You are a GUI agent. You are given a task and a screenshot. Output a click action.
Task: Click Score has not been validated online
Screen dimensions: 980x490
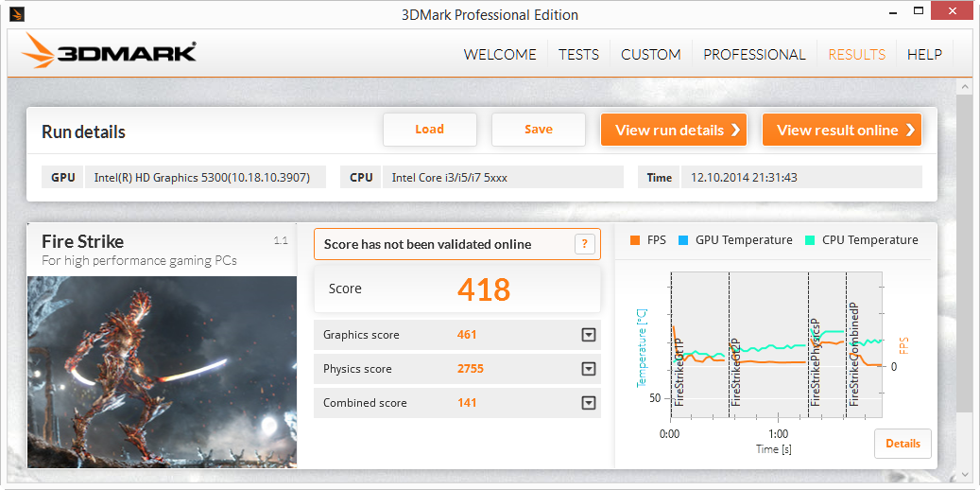point(427,244)
